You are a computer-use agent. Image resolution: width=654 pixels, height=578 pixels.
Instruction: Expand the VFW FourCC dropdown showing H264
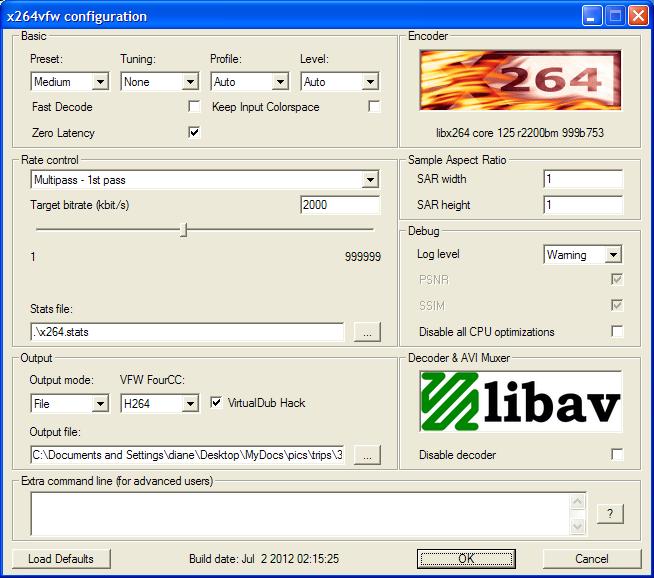click(x=160, y=404)
